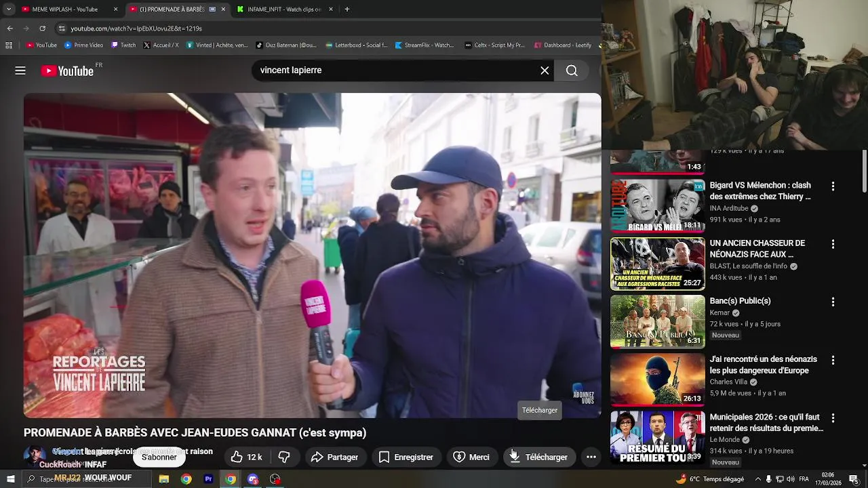
Task: Save the video with Enregistrer
Action: click(x=406, y=457)
